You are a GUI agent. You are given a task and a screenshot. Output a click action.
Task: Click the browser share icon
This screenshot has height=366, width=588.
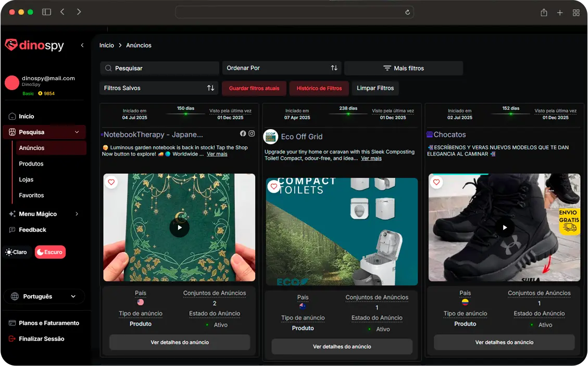544,12
